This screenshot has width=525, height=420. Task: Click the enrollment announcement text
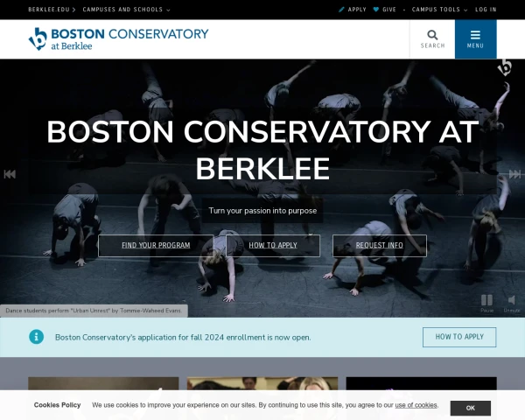(x=183, y=337)
